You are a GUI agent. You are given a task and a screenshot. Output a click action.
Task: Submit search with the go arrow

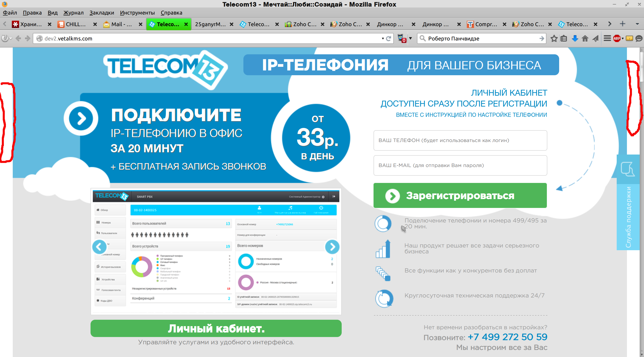pos(541,38)
